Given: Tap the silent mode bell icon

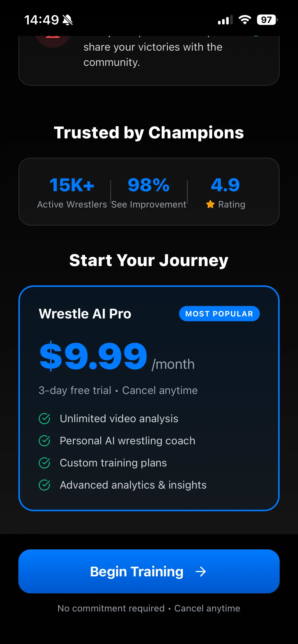Looking at the screenshot, I should pyautogui.click(x=68, y=20).
